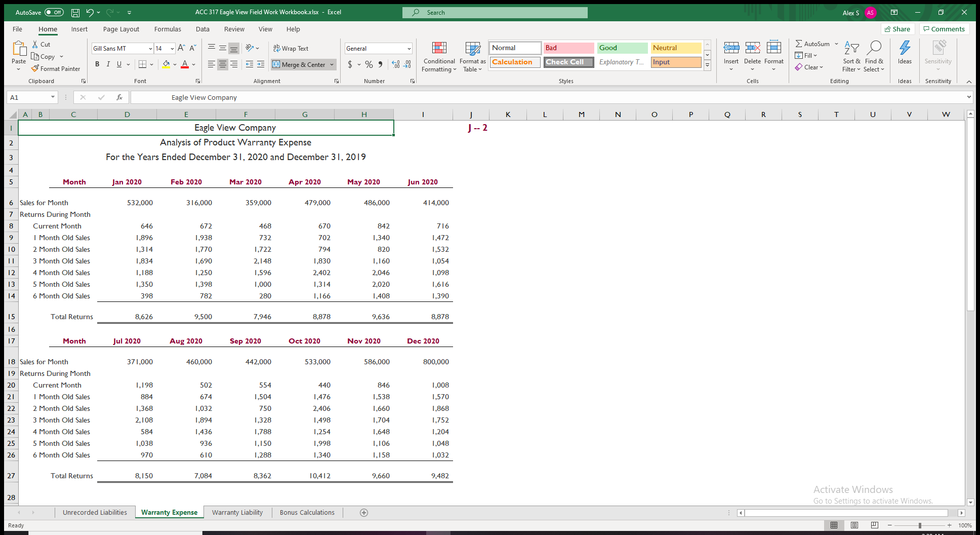The image size is (980, 535).
Task: Click the Cut scissors icon
Action: pyautogui.click(x=35, y=45)
